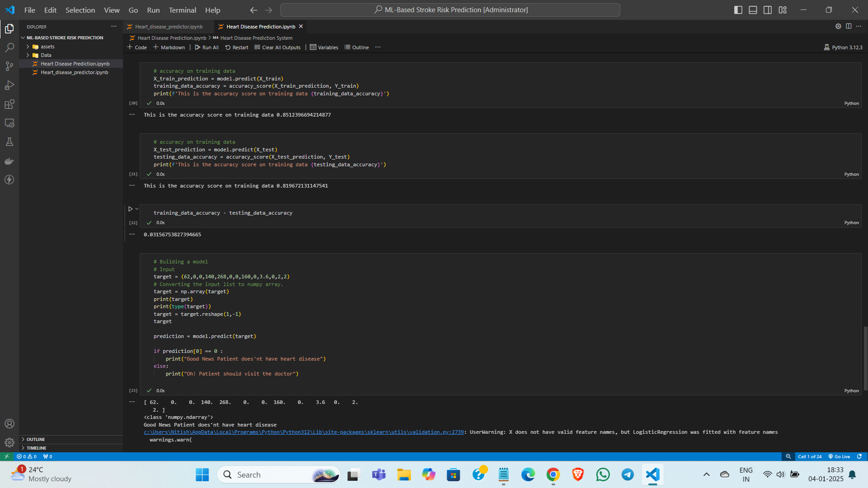Open the Variables panel

click(x=324, y=47)
